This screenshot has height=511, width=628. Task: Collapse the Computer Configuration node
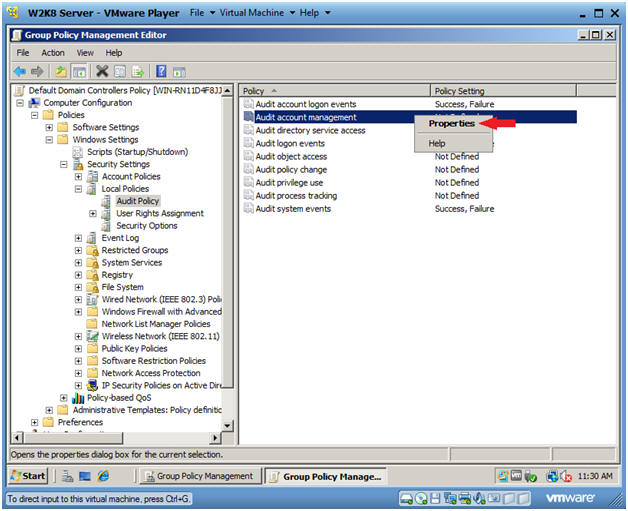tap(20, 103)
